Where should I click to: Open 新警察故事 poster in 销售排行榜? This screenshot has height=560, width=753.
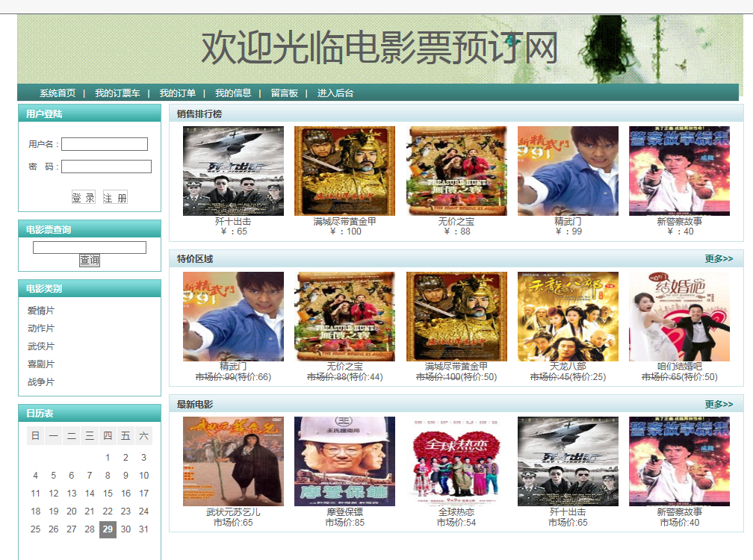(680, 171)
